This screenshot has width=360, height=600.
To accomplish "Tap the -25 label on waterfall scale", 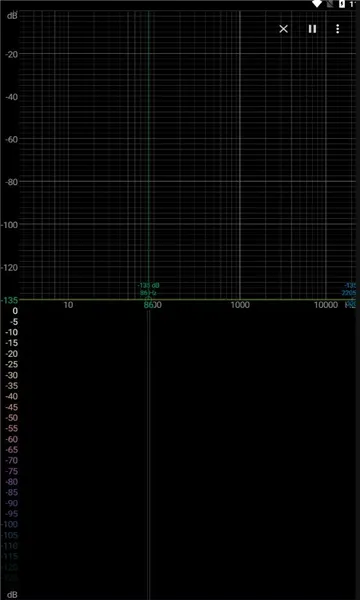I will (11, 365).
